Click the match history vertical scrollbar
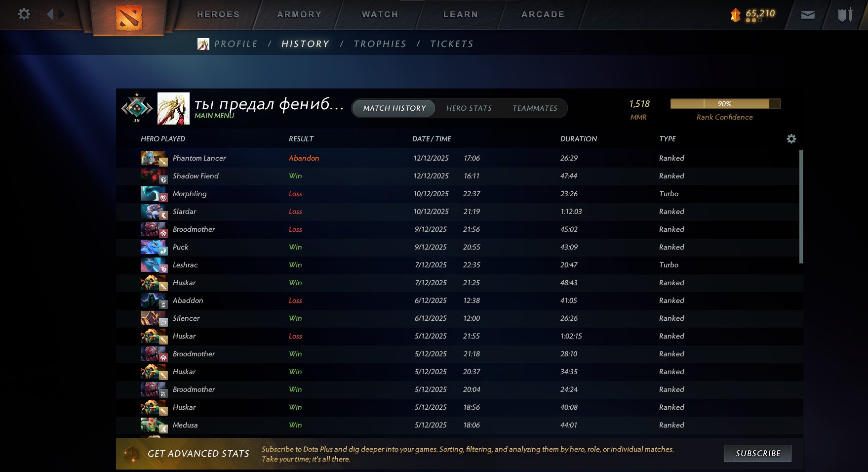 (x=801, y=207)
